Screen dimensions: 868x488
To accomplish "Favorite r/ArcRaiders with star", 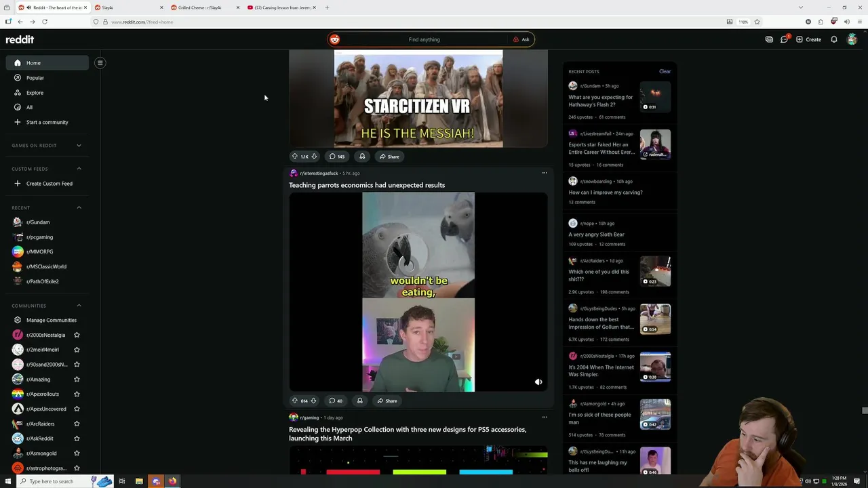I will [x=77, y=424].
